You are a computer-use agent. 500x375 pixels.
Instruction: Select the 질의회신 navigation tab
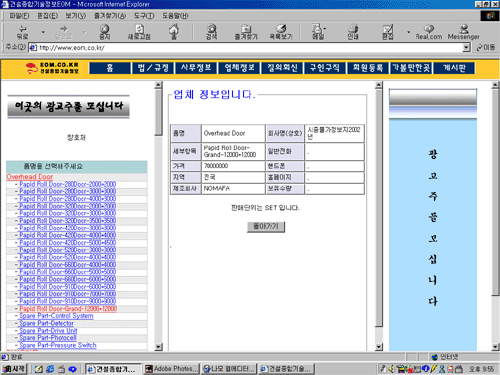(x=282, y=68)
